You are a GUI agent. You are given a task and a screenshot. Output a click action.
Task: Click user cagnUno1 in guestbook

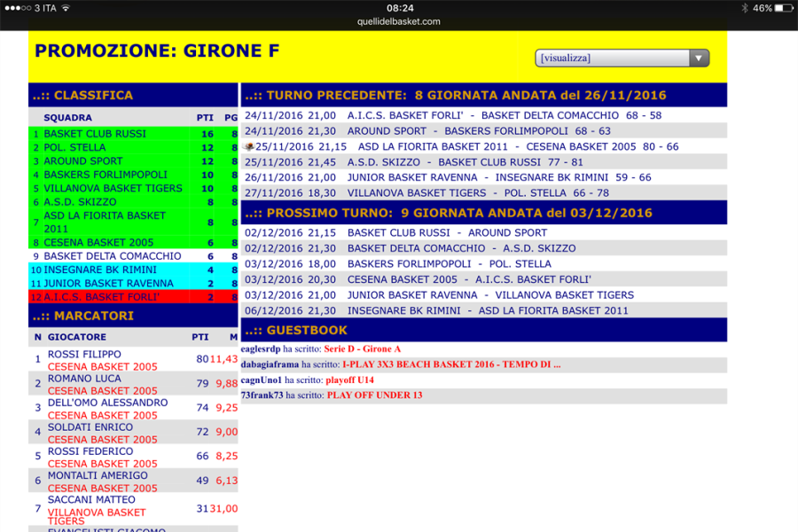point(261,379)
